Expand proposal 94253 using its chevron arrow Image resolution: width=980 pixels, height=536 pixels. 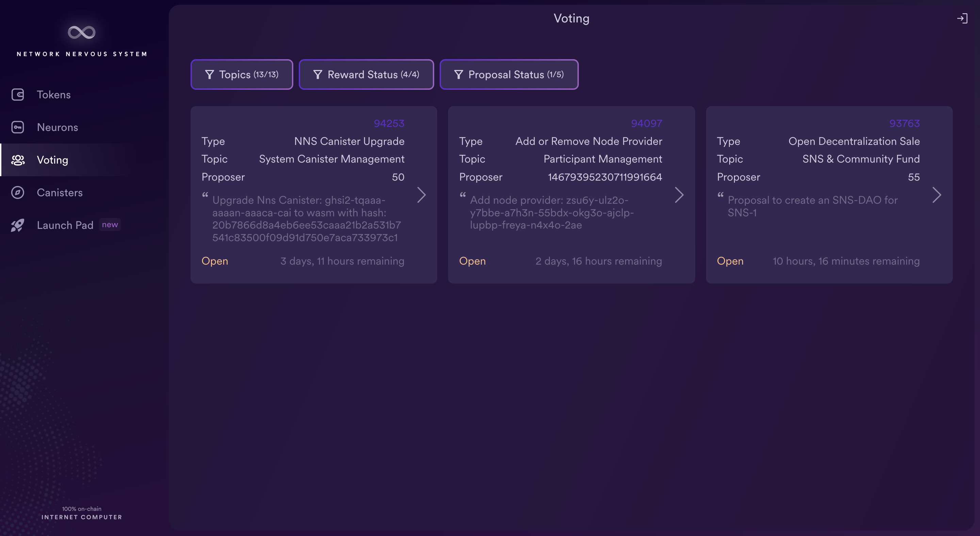421,195
